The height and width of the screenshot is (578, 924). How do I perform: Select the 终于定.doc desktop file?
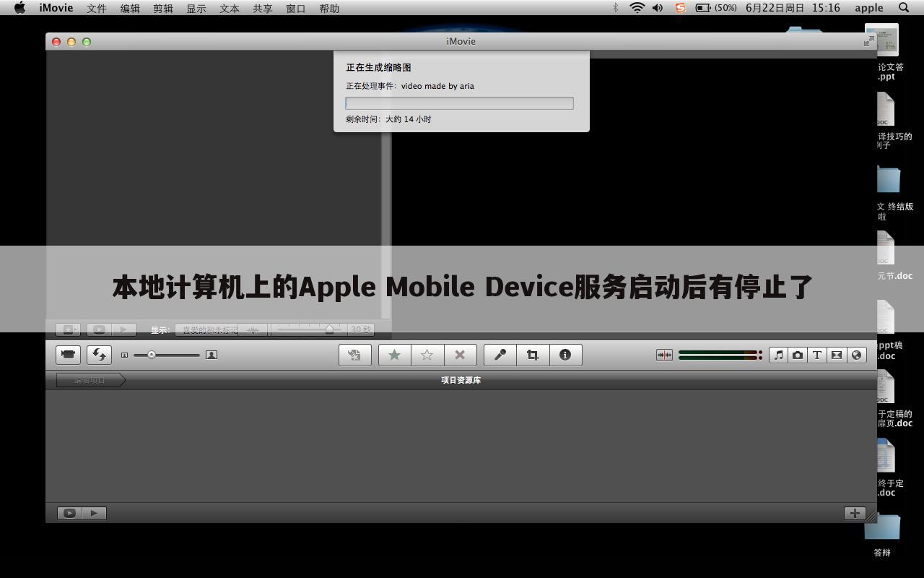click(889, 467)
